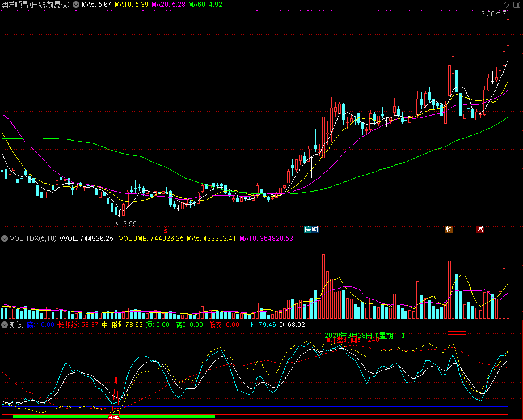Open the 测试 indicator dropdown arrow

tap(5, 325)
